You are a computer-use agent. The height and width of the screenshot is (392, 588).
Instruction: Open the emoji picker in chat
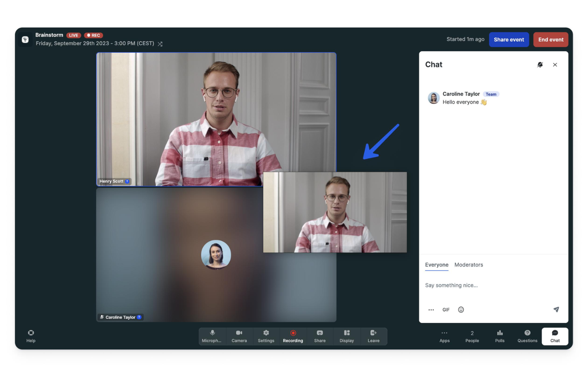click(461, 309)
